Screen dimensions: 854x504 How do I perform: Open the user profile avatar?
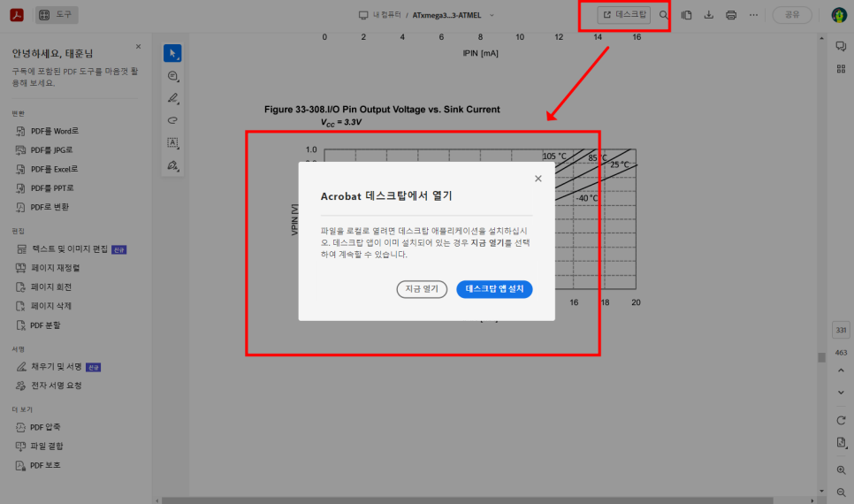(839, 15)
